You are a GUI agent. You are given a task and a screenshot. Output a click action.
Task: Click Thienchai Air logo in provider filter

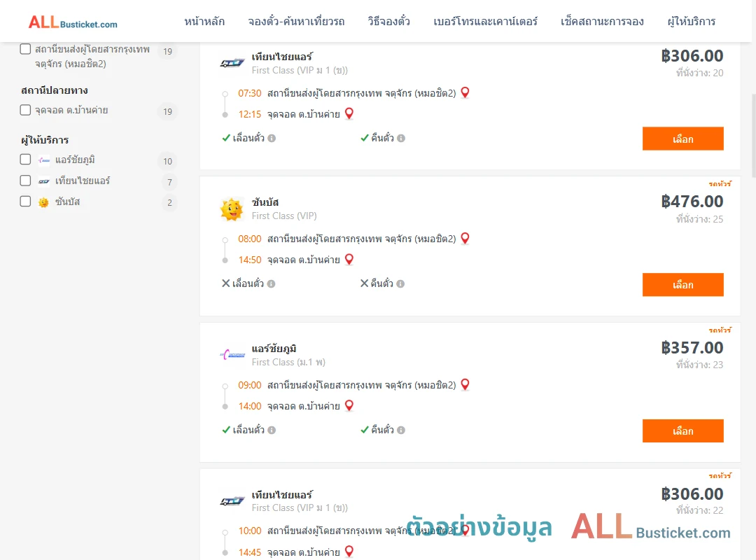(x=44, y=181)
